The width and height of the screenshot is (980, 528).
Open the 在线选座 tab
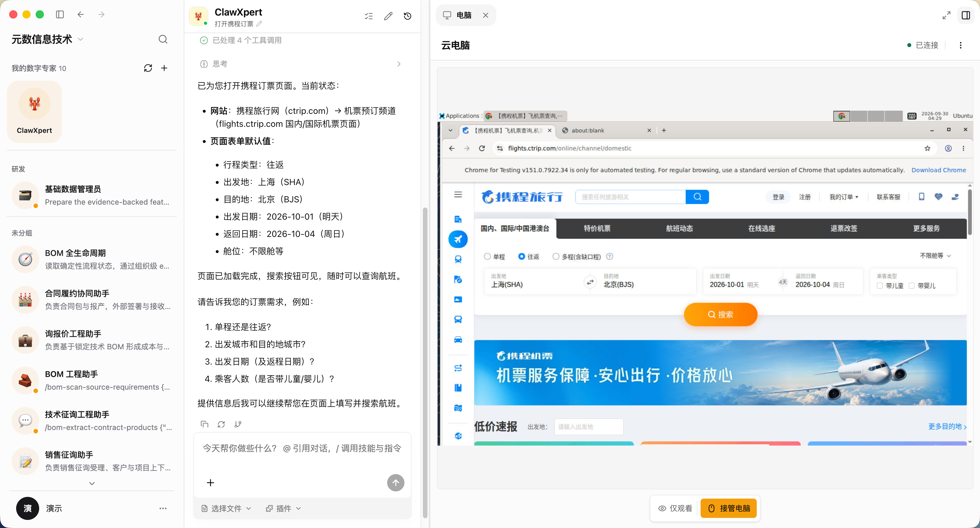click(761, 229)
